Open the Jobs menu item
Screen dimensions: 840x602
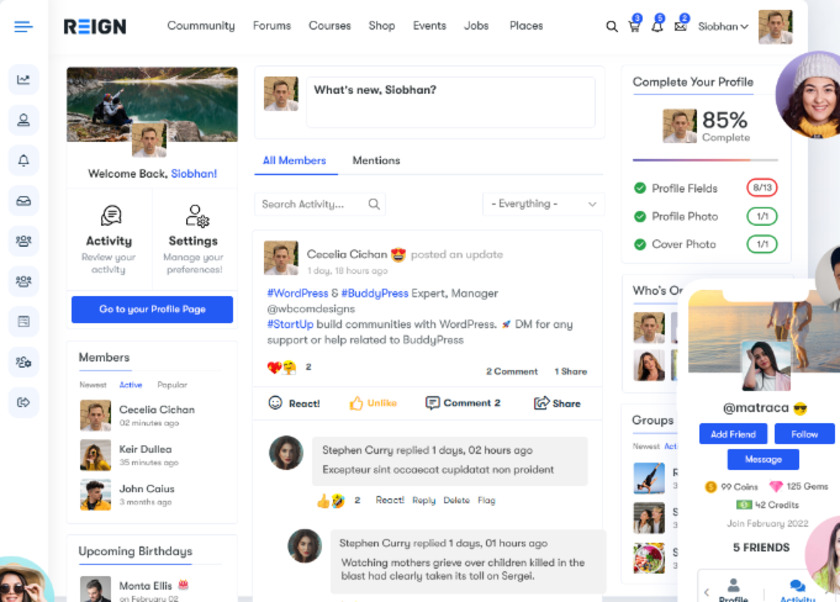[476, 26]
